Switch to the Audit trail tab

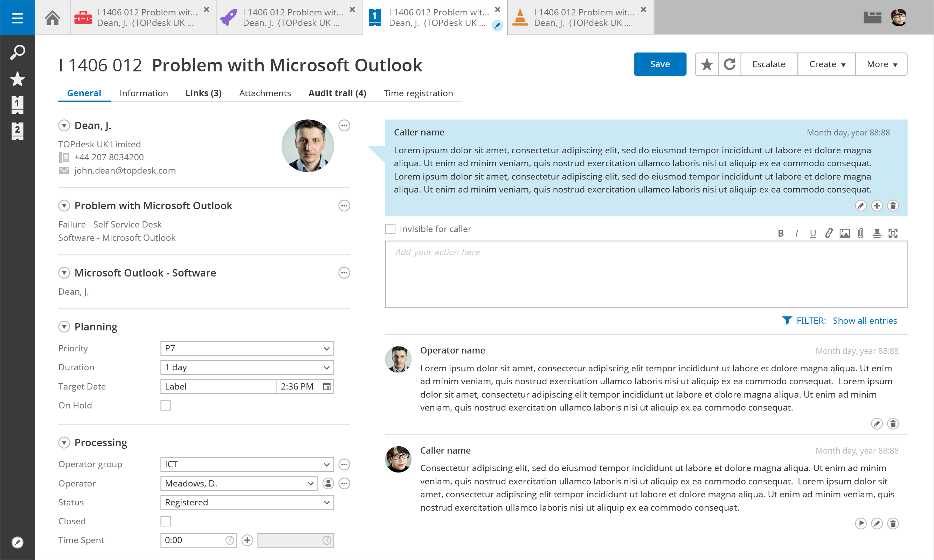coord(337,93)
